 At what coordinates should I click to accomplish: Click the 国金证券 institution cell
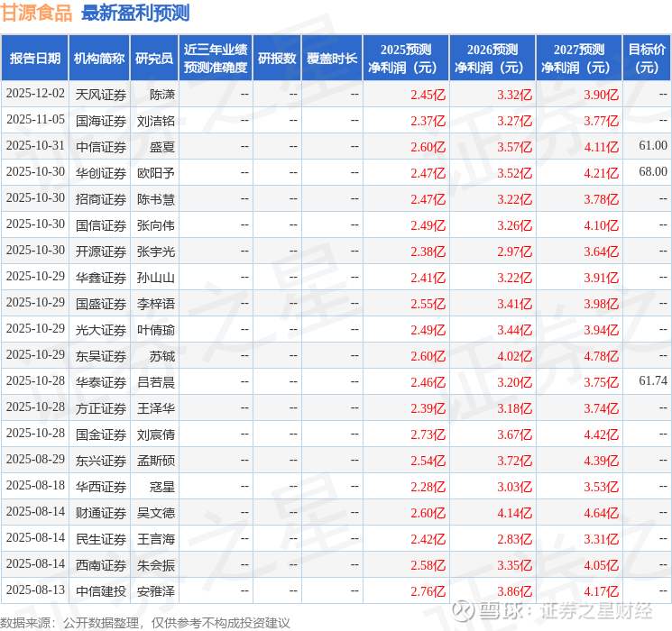coord(101,434)
